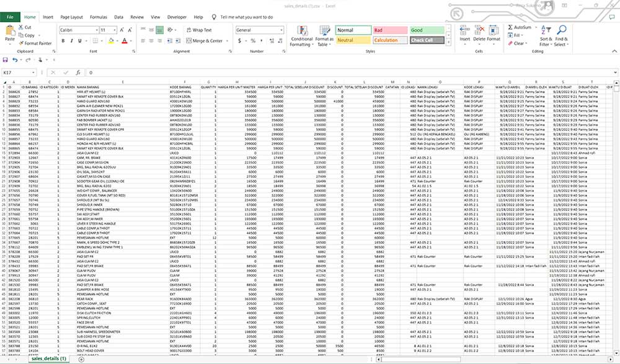The image size is (620, 364).
Task: Toggle Wrap Text
Action: click(199, 30)
